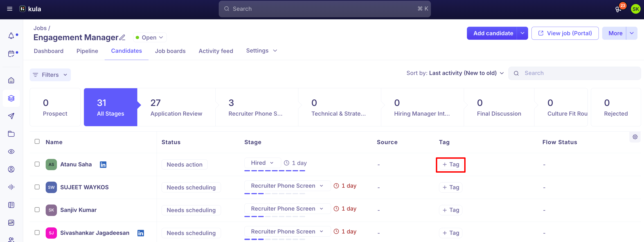Click the Add candidate button
The width and height of the screenshot is (644, 242).
tap(493, 33)
